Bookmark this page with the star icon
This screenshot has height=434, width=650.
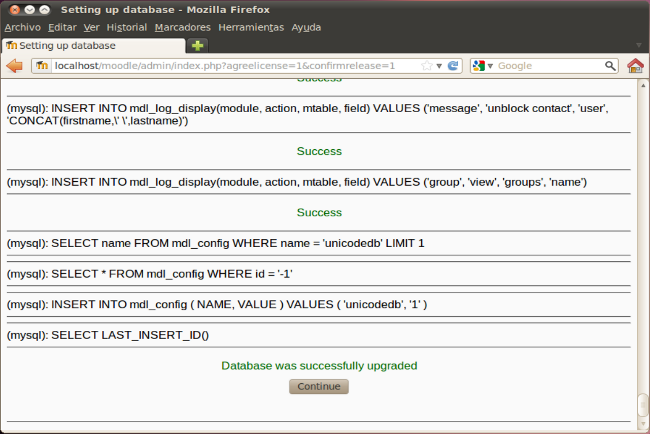pos(427,66)
